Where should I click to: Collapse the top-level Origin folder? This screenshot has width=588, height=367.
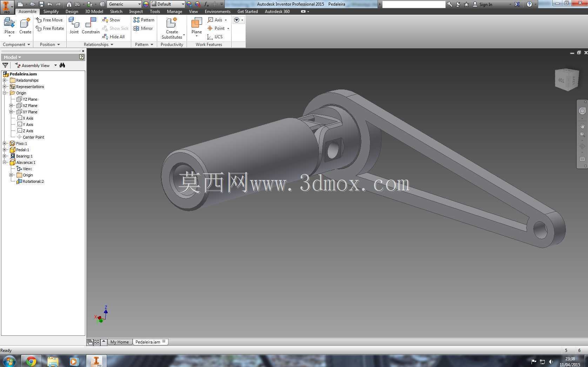click(x=5, y=93)
